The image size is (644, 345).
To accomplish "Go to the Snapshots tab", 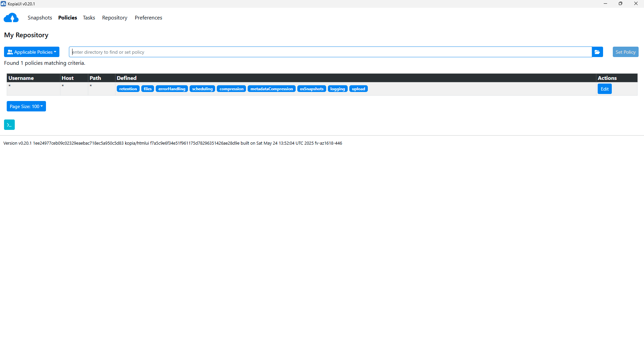I will [x=40, y=18].
